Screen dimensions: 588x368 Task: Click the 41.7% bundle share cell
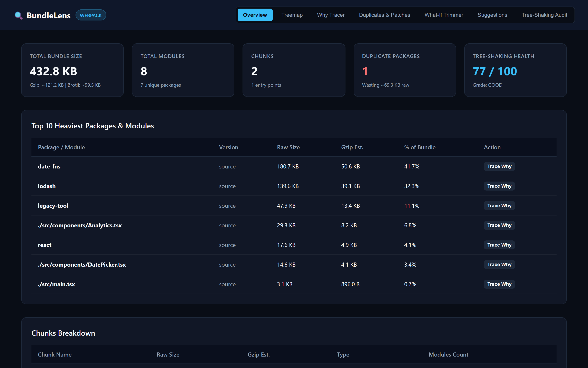point(412,166)
